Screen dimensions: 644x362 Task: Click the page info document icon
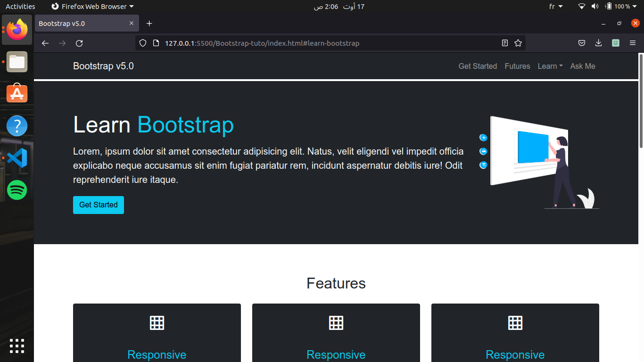[x=156, y=43]
